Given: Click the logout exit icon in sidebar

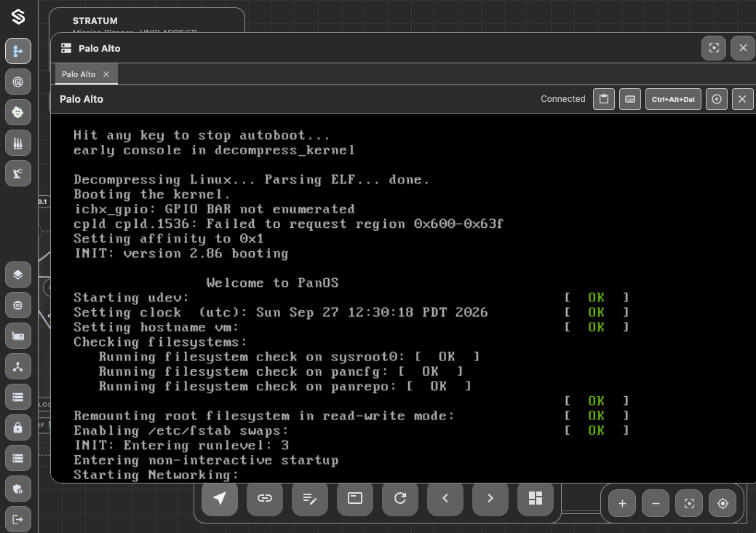Looking at the screenshot, I should (x=18, y=519).
